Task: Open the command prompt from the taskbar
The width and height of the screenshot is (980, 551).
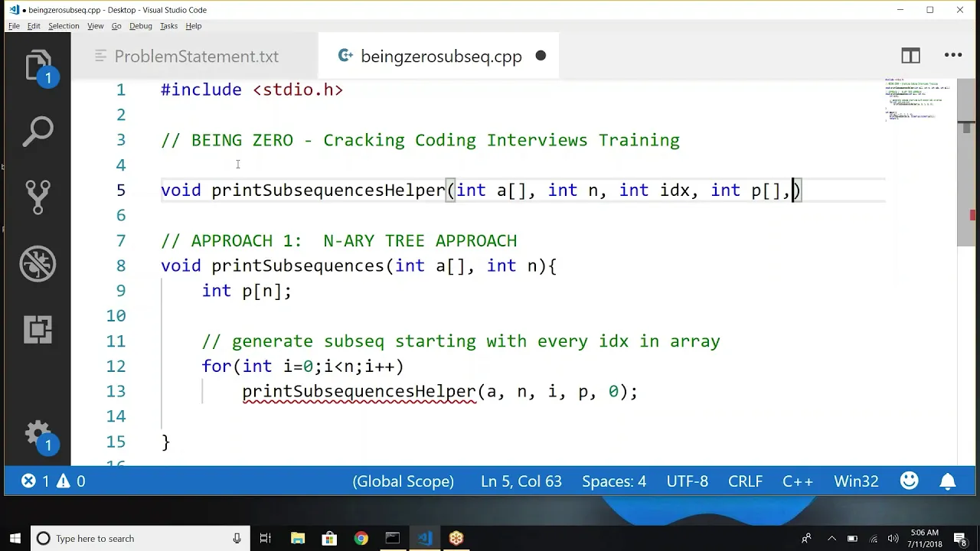Action: tap(392, 539)
